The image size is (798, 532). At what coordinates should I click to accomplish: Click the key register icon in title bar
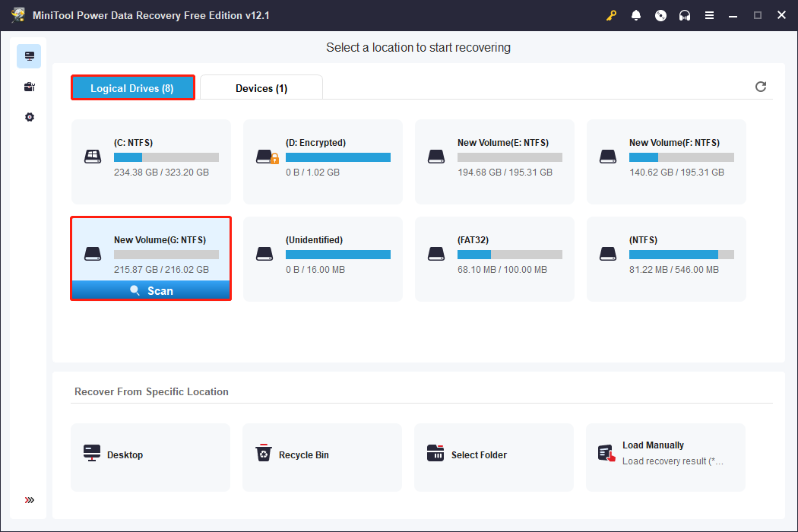click(x=612, y=15)
